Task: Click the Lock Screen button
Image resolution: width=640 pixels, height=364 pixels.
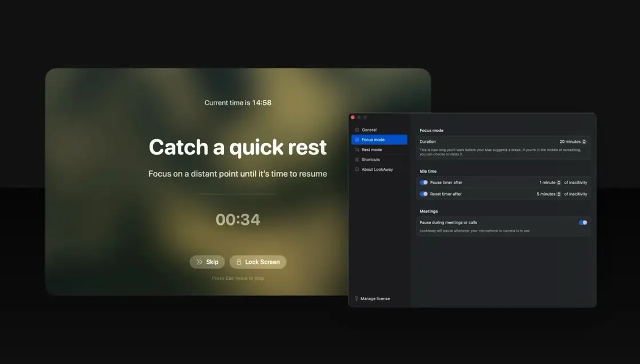Action: tap(258, 262)
